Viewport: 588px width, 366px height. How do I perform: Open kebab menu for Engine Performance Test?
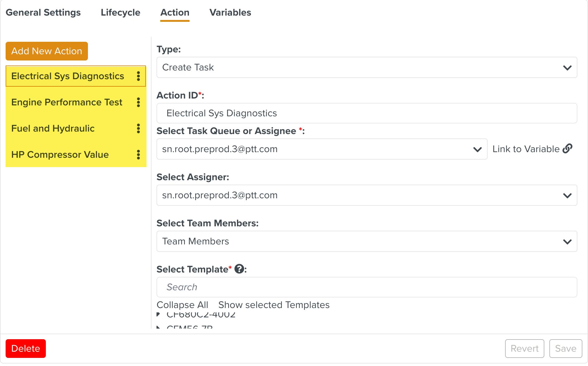coord(138,102)
